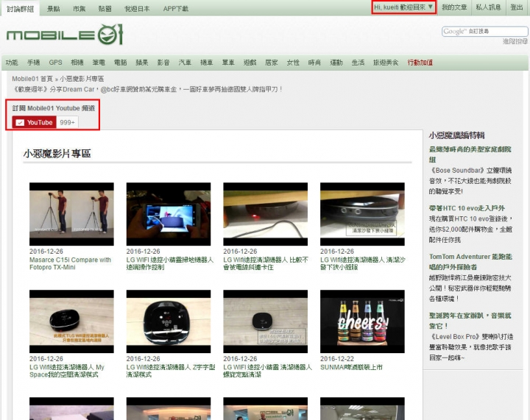Open the 女性 category menu

(x=293, y=63)
